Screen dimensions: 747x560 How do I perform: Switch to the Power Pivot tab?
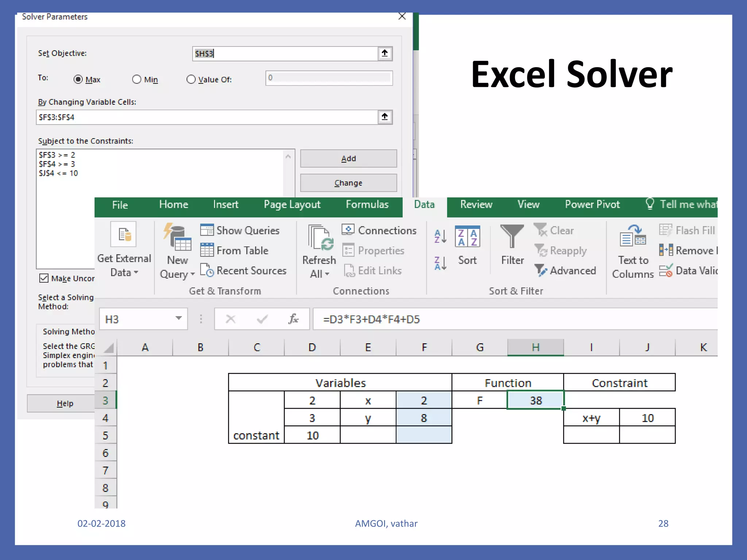coord(592,205)
